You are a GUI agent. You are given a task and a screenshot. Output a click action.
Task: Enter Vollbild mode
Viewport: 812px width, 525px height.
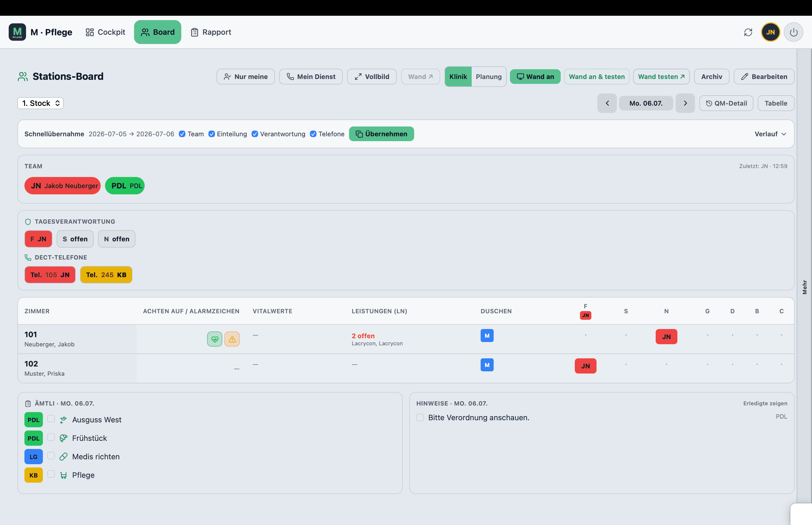pyautogui.click(x=372, y=77)
